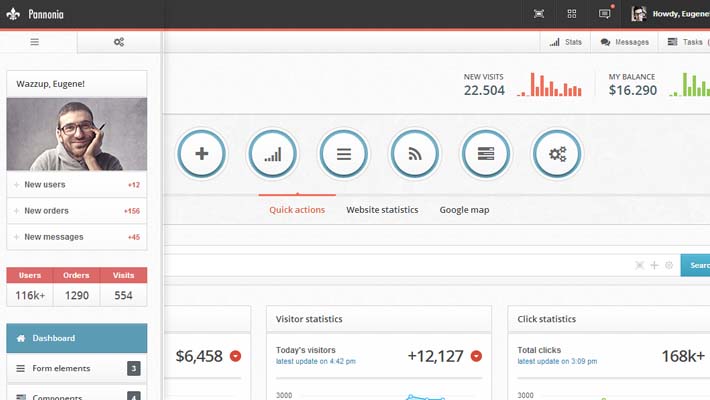Click in the search input field
The height and width of the screenshot is (400, 710).
pyautogui.click(x=398, y=265)
